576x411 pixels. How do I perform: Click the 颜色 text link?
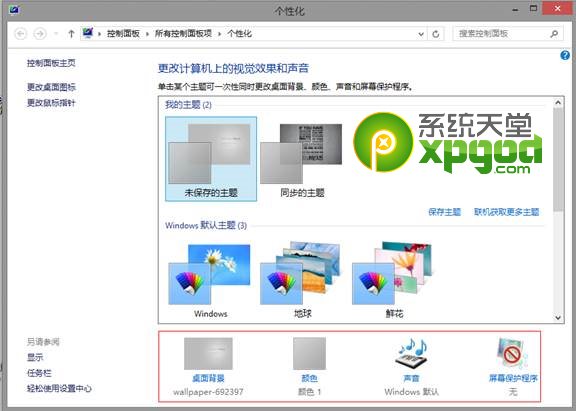coord(309,378)
